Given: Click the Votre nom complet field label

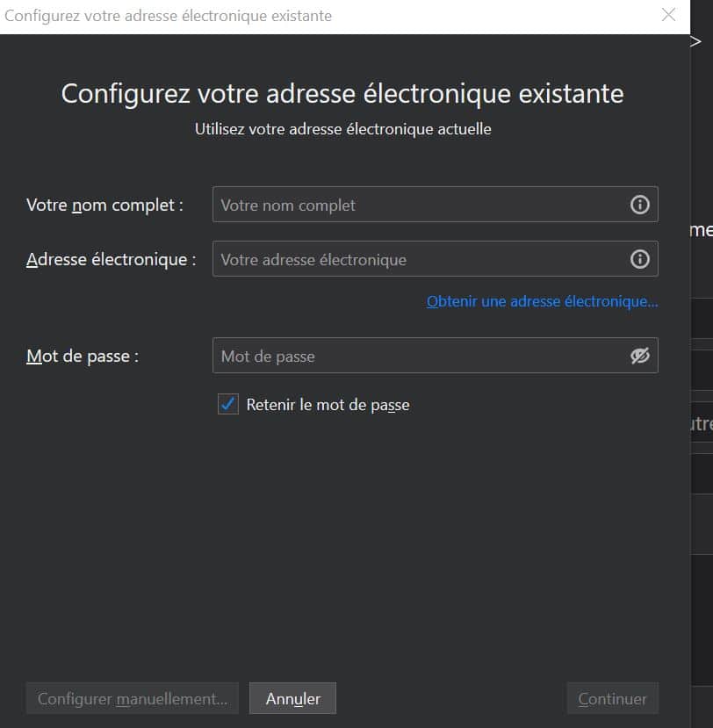Looking at the screenshot, I should [104, 205].
